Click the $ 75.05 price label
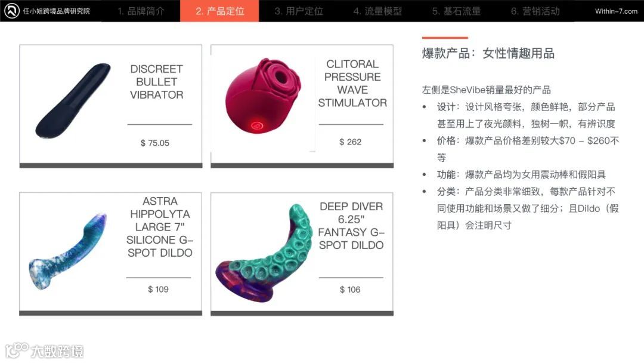The height and width of the screenshot is (363, 644). click(x=155, y=143)
